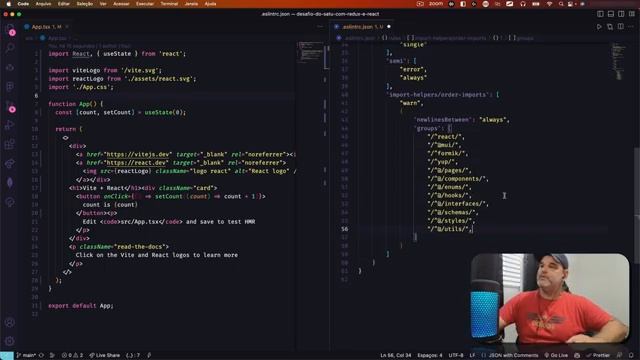Click the zoom menu bar item
The width and height of the screenshot is (640, 360).
point(436,4)
